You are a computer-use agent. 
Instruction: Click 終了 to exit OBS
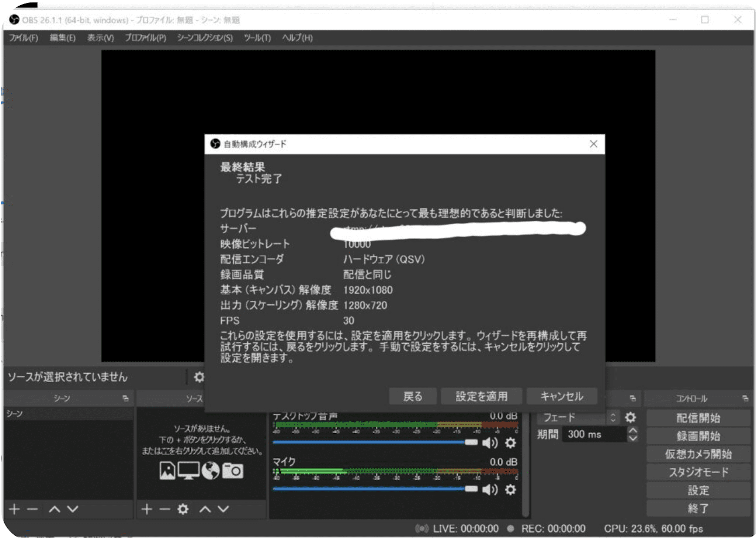pyautogui.click(x=698, y=508)
